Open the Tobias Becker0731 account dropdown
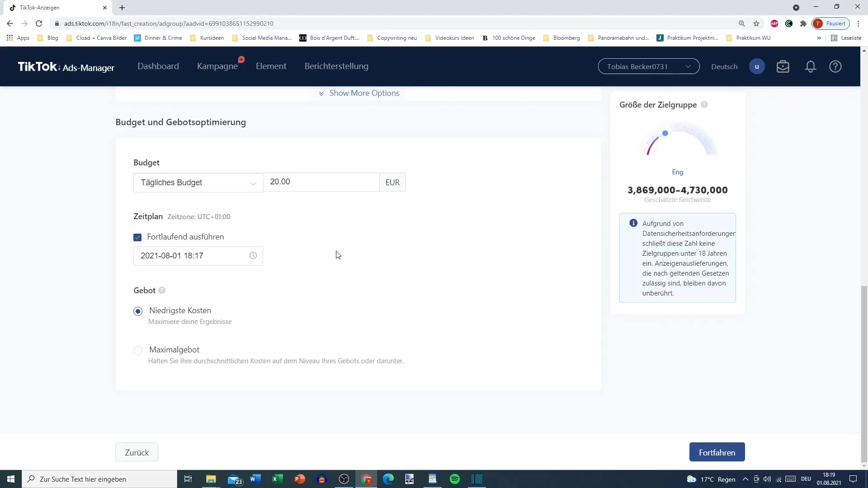 649,66
